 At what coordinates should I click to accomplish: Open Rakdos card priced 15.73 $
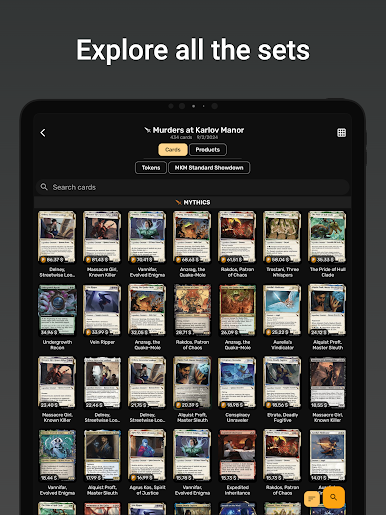tap(282, 455)
